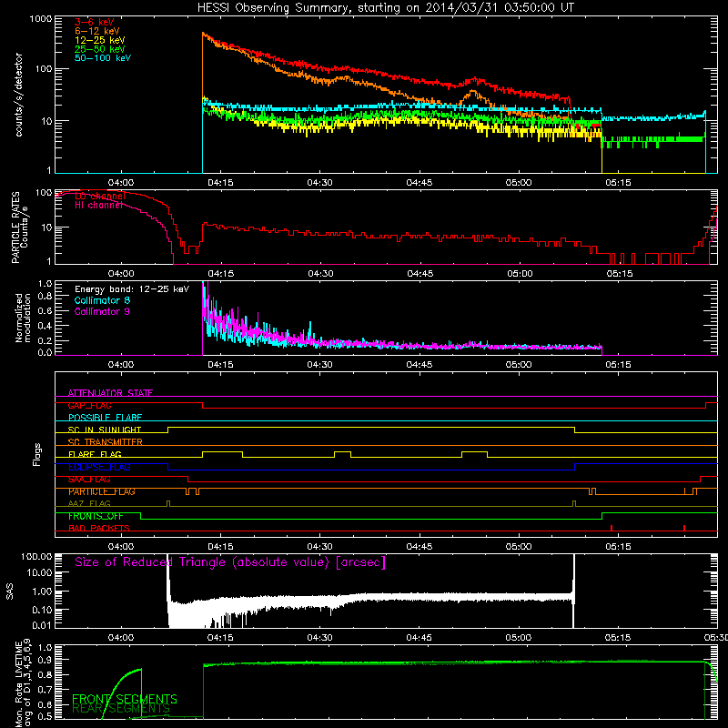This screenshot has width=728, height=728.
Task: Click the AAZ_FLAG pulse near 05:08
Action: (x=574, y=504)
